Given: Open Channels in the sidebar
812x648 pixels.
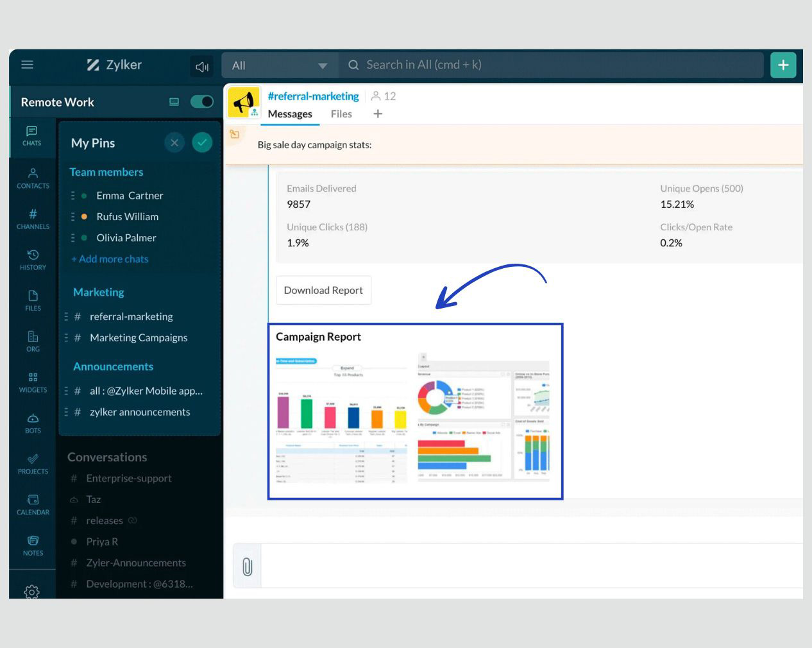Looking at the screenshot, I should point(33,219).
